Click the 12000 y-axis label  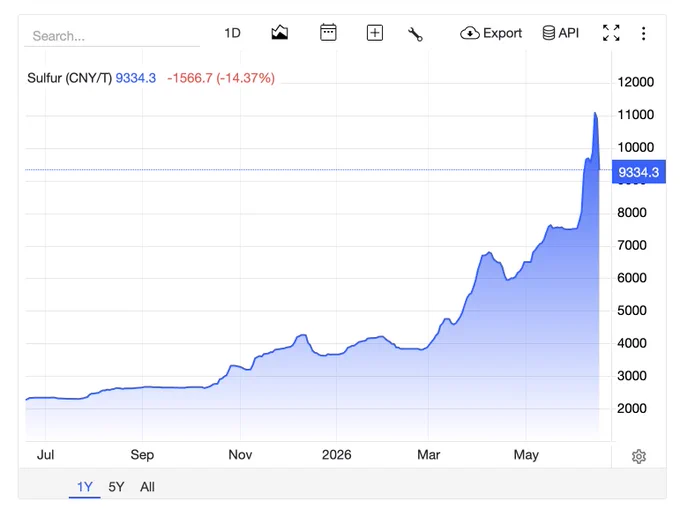pyautogui.click(x=635, y=82)
